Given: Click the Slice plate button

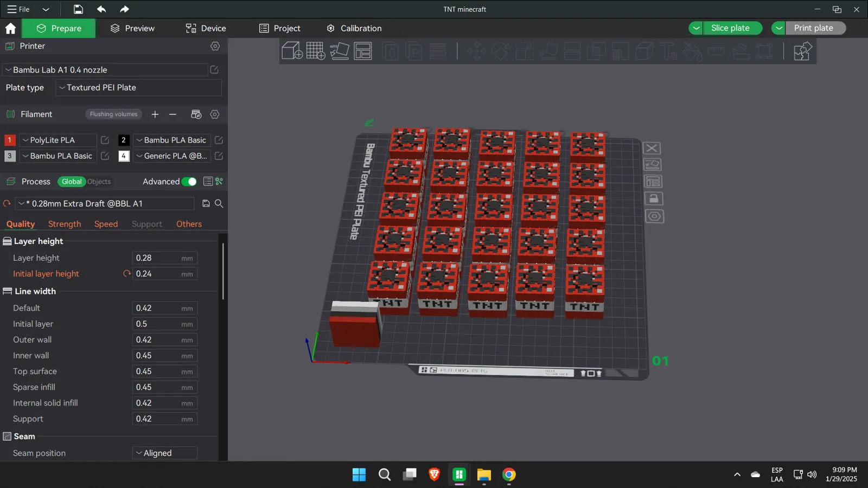Looking at the screenshot, I should (x=732, y=28).
